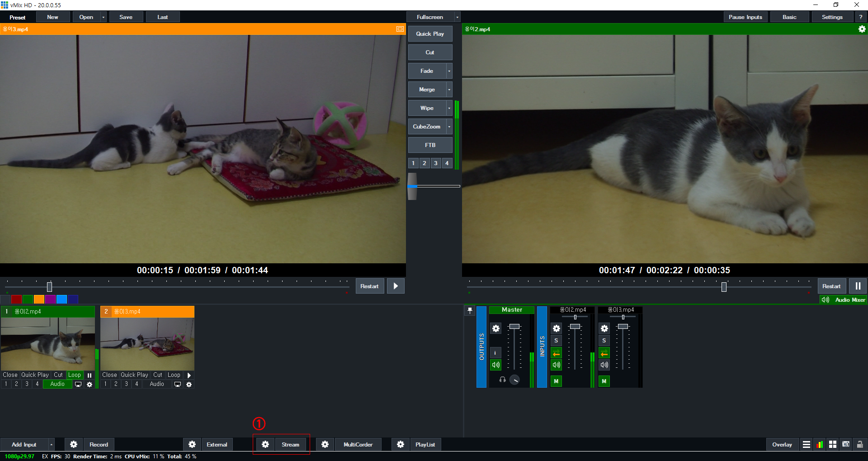Expand Merge transition dropdown arrow
This screenshot has width=868, height=461.
pyautogui.click(x=449, y=90)
